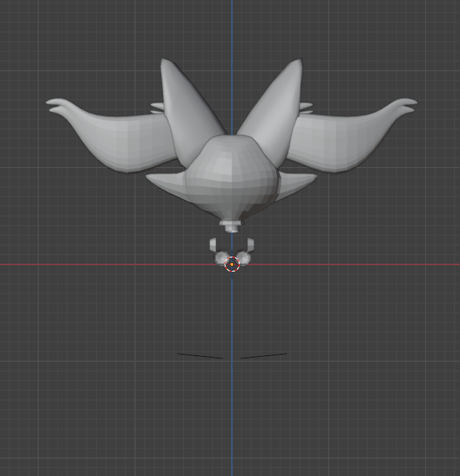Select the central rounded body mesh
The width and height of the screenshot is (460, 476).
click(232, 177)
